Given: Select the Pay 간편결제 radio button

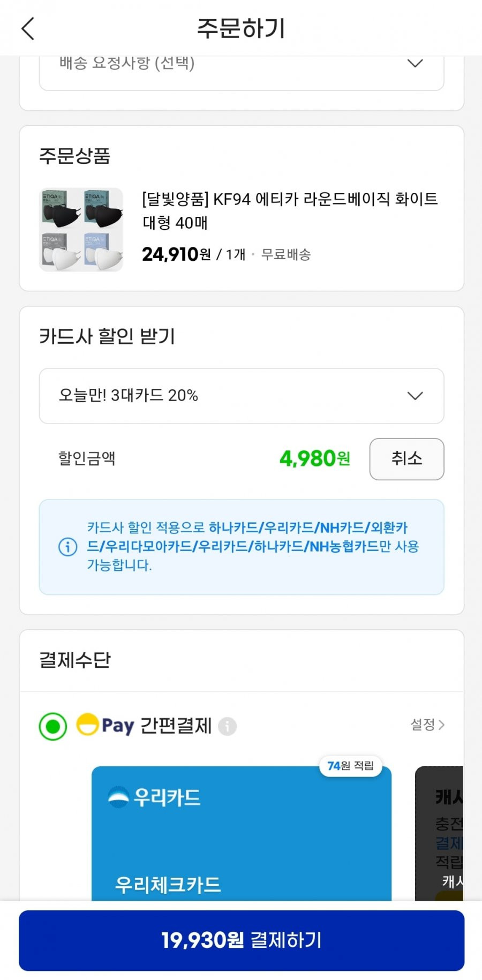Looking at the screenshot, I should pos(53,727).
